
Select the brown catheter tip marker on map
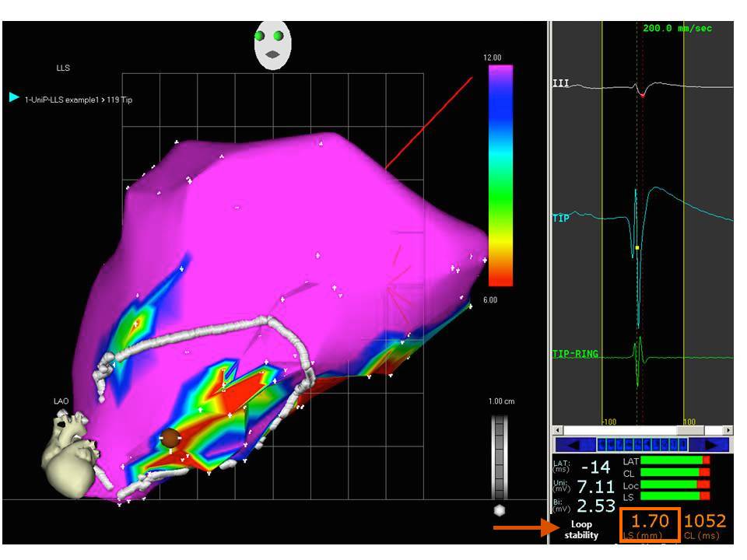tap(169, 438)
